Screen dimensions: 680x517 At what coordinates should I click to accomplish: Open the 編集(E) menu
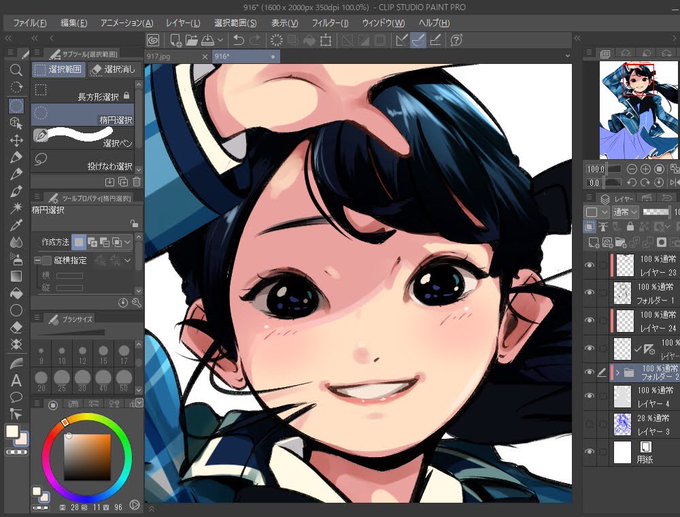click(74, 23)
